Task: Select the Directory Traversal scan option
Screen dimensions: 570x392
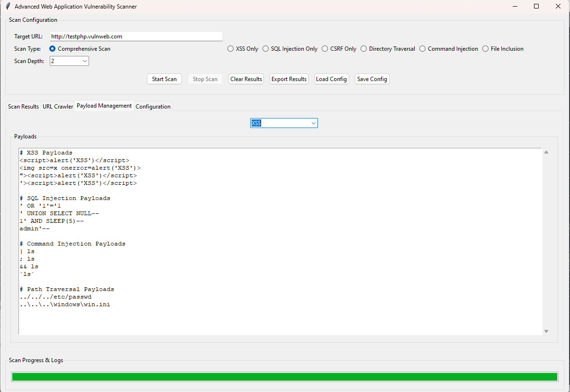Action: pyautogui.click(x=364, y=49)
